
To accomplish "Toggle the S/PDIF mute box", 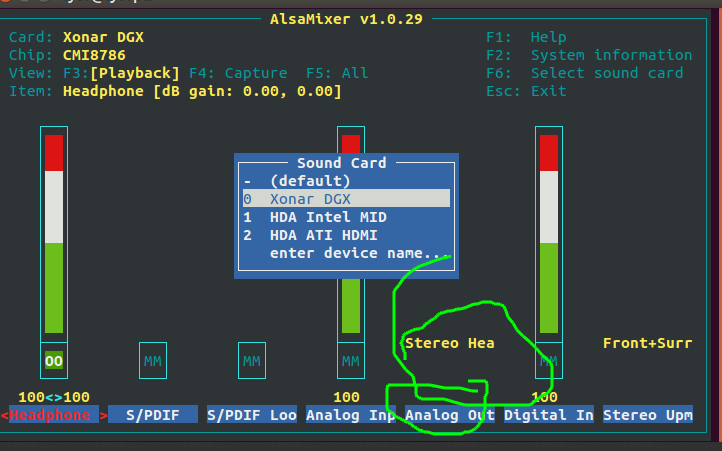I will tap(153, 361).
